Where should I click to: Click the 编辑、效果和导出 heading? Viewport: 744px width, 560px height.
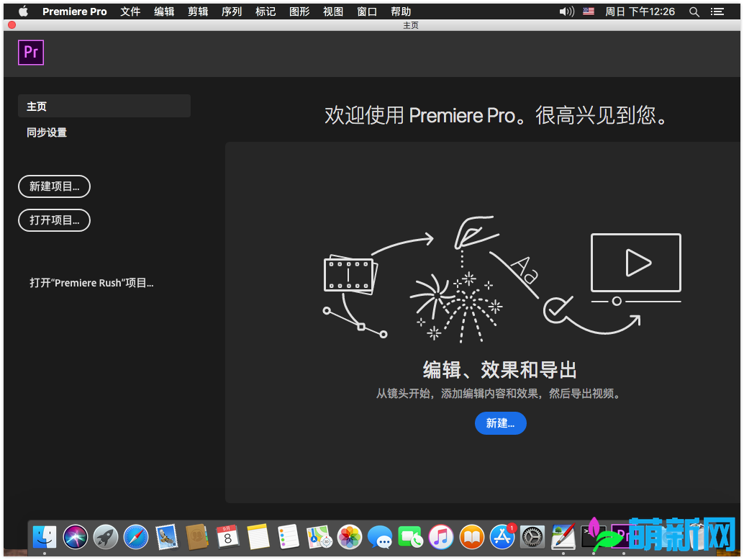(x=500, y=370)
